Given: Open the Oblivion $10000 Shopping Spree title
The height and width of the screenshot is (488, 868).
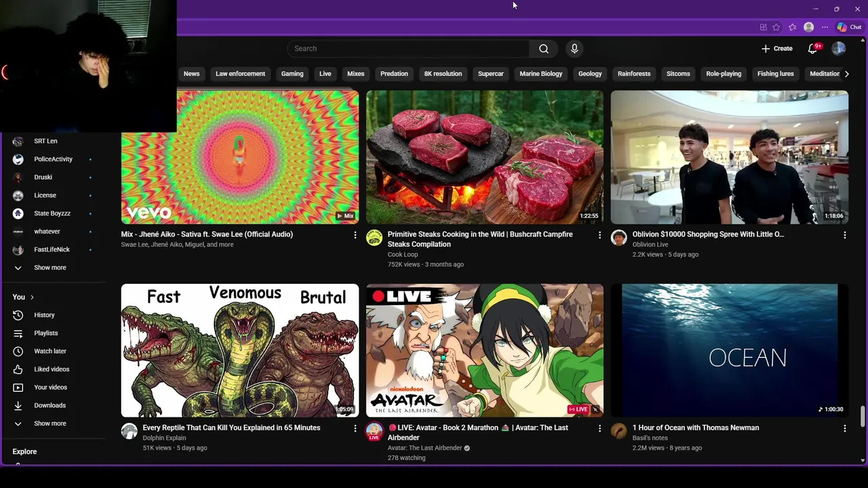Looking at the screenshot, I should tap(708, 235).
